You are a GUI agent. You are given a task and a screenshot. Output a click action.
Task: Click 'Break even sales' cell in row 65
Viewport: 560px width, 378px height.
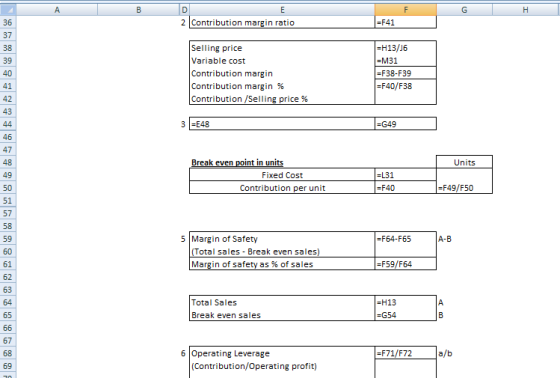pos(282,315)
